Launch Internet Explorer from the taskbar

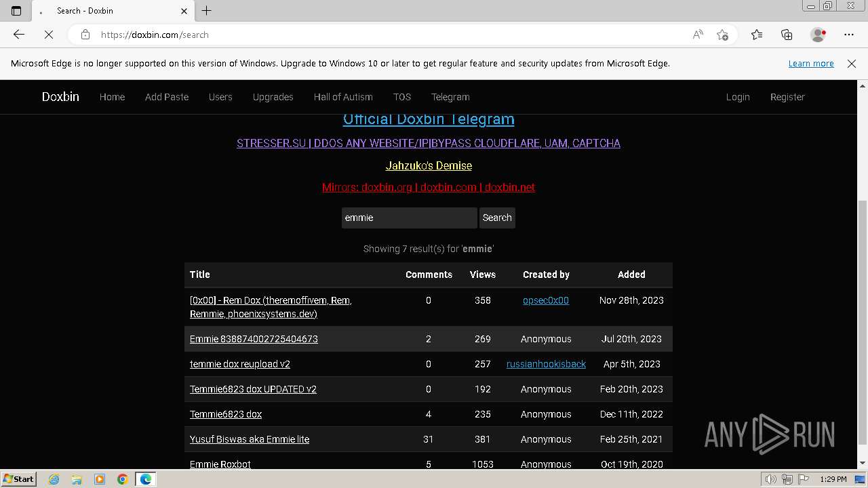54,479
